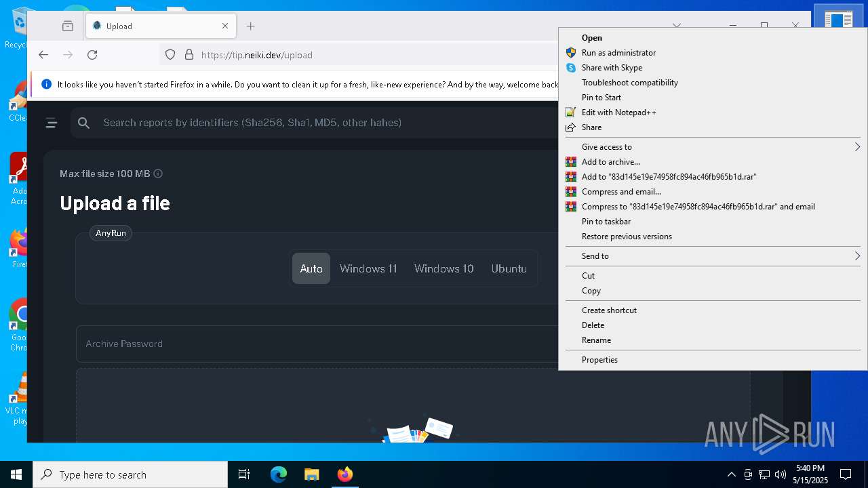
Task: Open Task View on the taskbar
Action: (x=244, y=474)
